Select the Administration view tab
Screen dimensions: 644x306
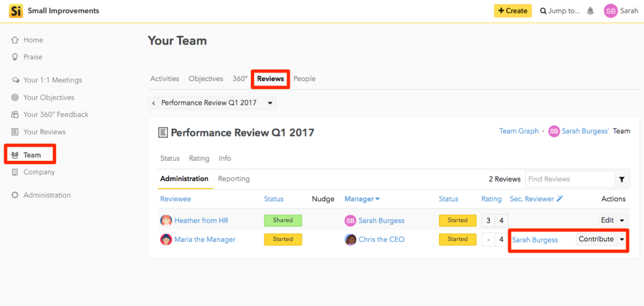point(184,179)
